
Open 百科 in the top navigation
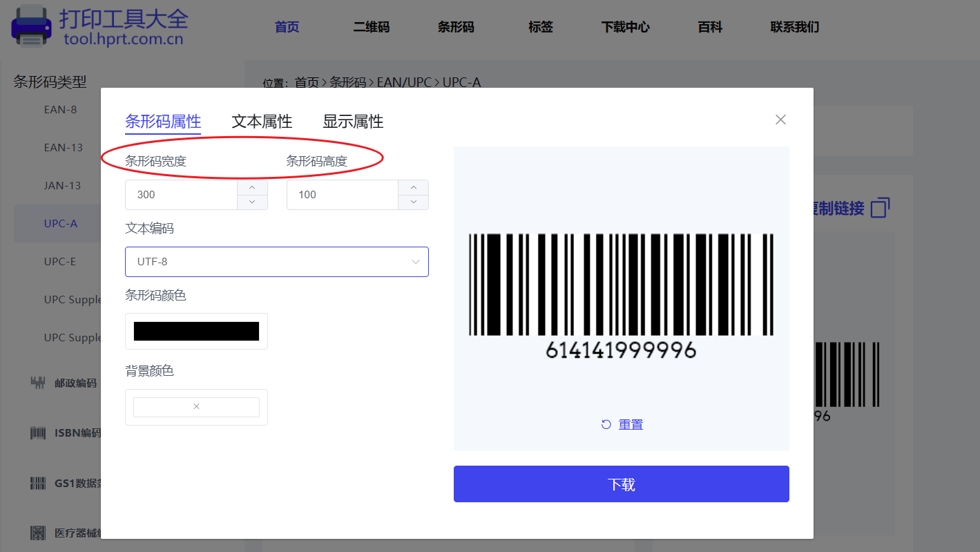(710, 27)
